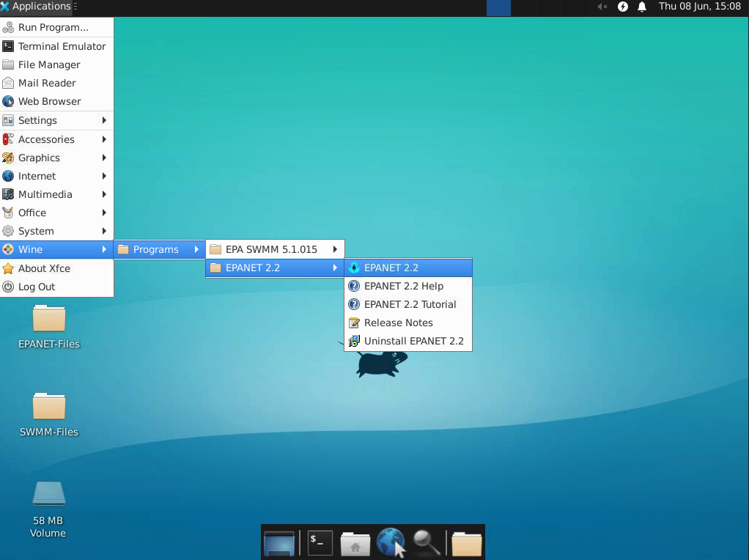Click the gear icon beside System
The width and height of the screenshot is (749, 560).
coord(8,232)
